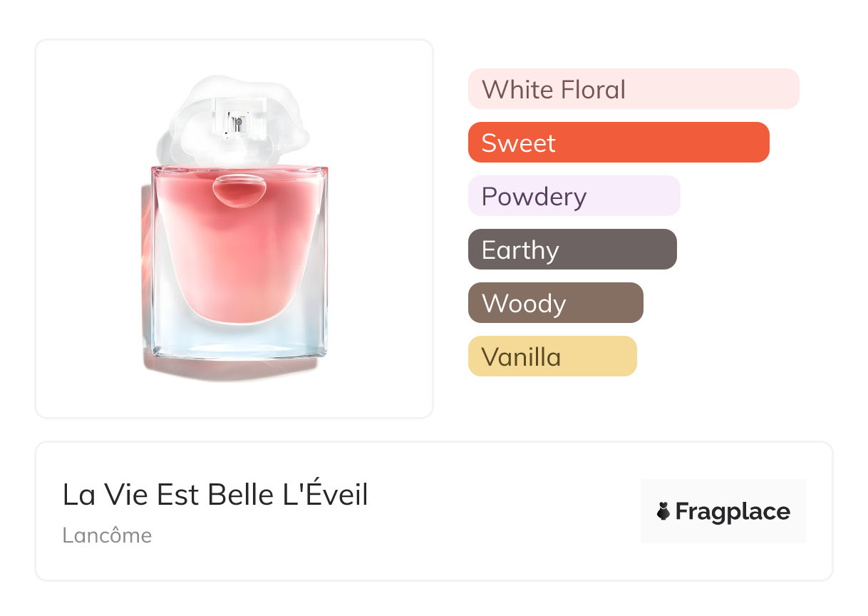Open the La Vie Est Belle L'Éveil title
868x616 pixels.
[215, 495]
